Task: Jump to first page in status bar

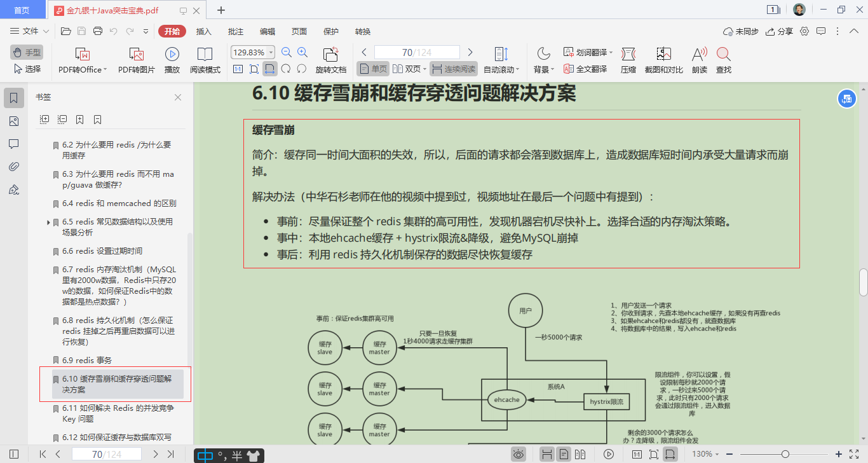Action: [43, 454]
